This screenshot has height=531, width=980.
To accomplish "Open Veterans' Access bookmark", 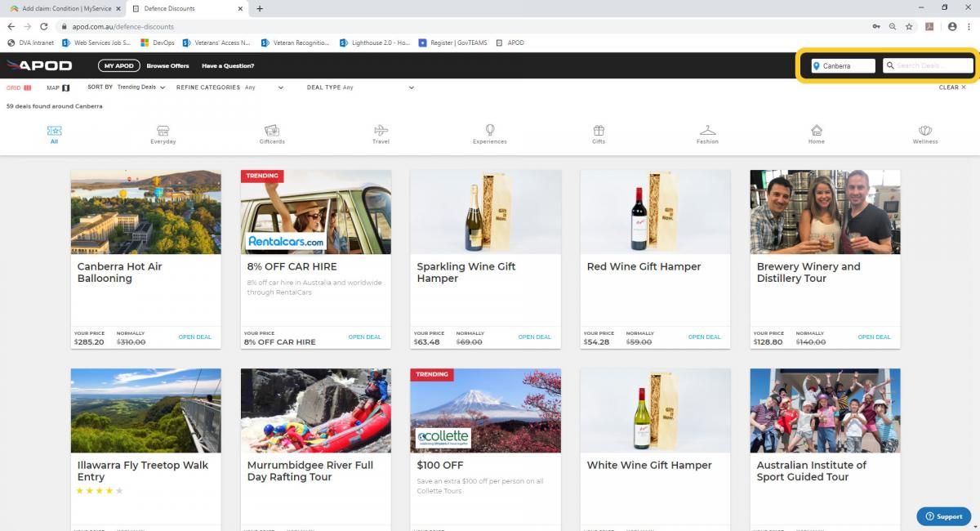I will tap(216, 42).
